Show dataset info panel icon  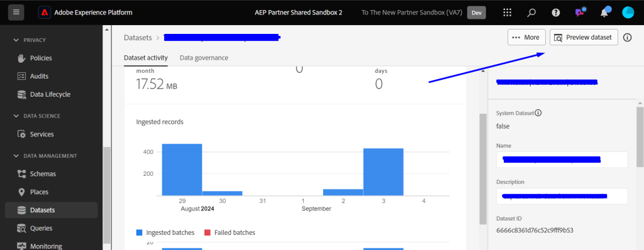[627, 37]
